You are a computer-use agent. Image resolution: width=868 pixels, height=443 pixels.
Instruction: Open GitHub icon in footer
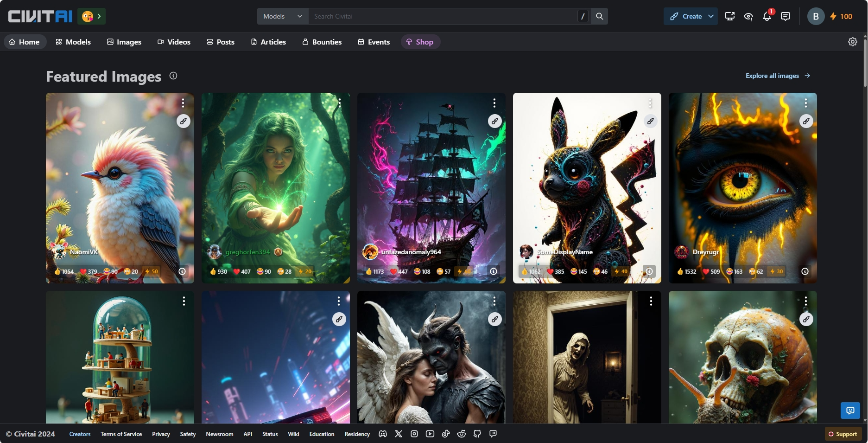click(x=477, y=434)
